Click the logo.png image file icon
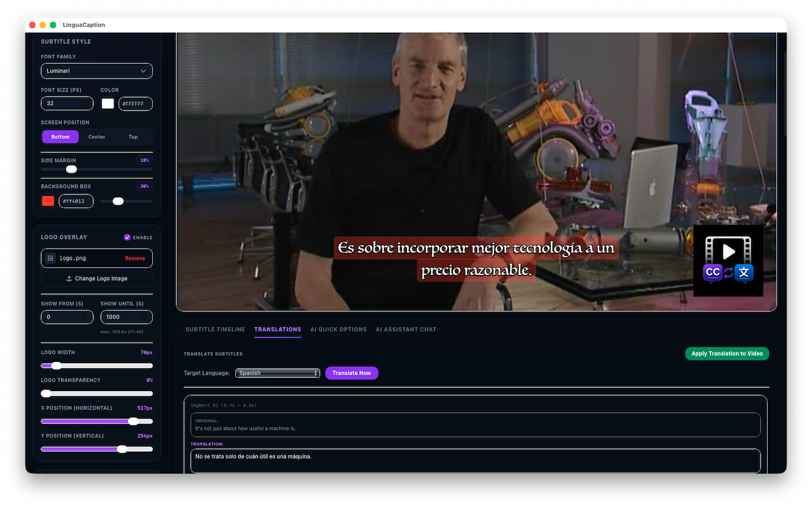This screenshot has height=508, width=812. click(51, 258)
